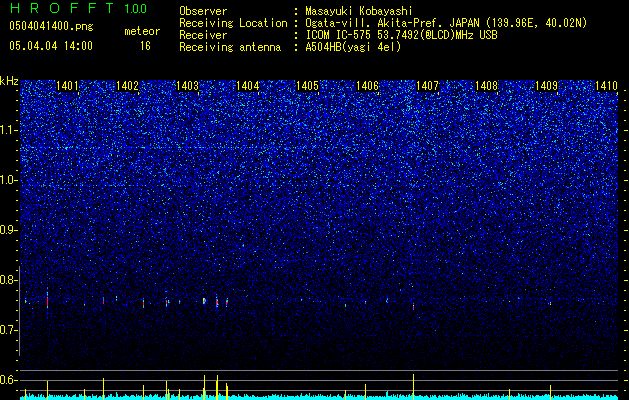Select the Ogata-vill. Akita-Pref. JAPAN location text
The width and height of the screenshot is (629, 400).
tap(446, 23)
